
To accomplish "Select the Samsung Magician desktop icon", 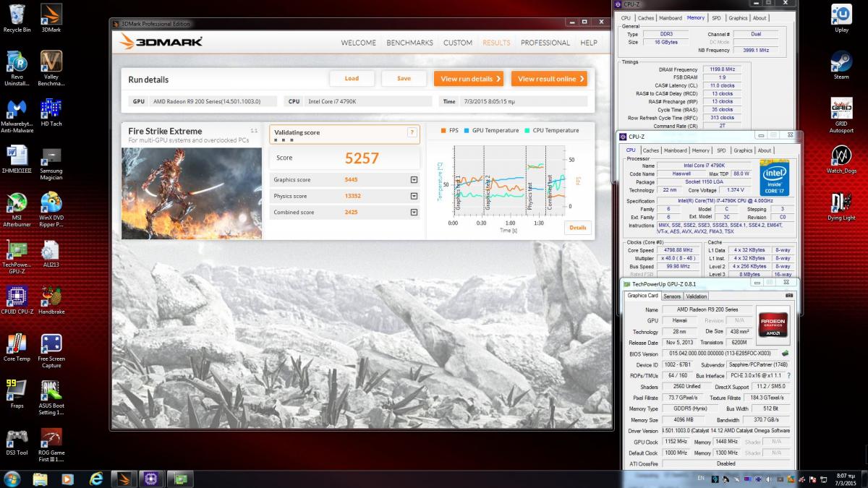I will [51, 163].
